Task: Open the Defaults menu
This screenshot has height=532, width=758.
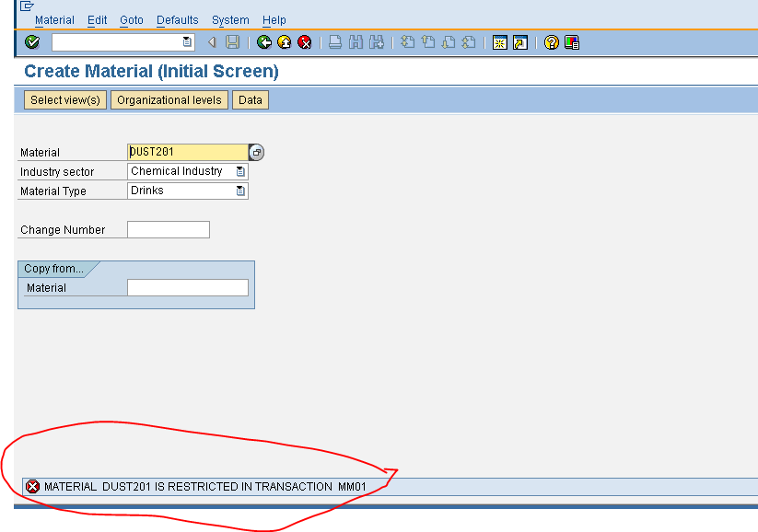Action: pyautogui.click(x=177, y=19)
